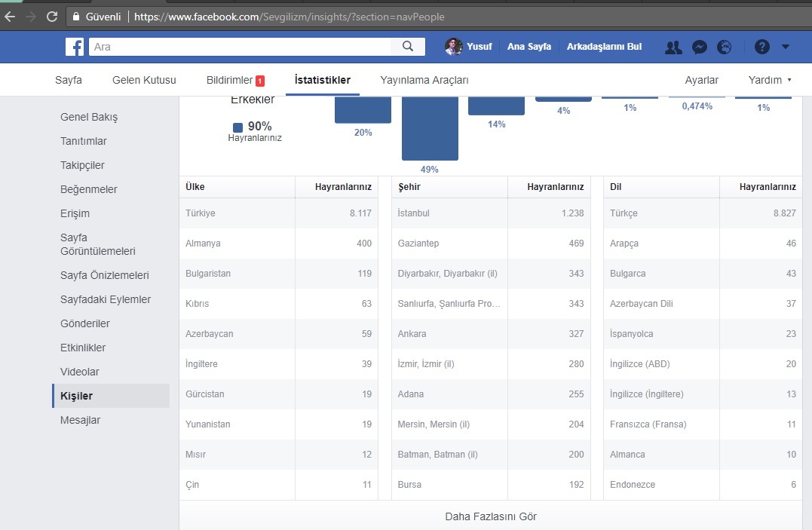
Task: Click the Ankara city row
Action: [491, 334]
